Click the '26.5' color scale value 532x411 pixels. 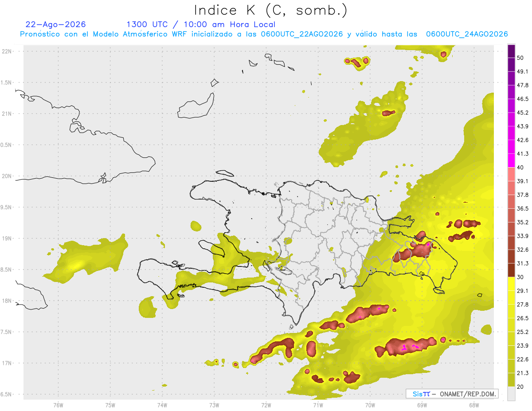523,318
